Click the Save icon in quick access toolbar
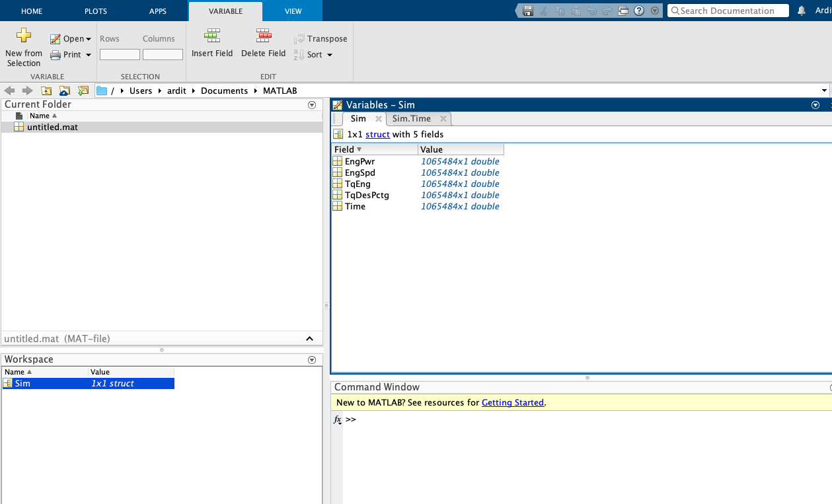The height and width of the screenshot is (504, 832). (x=528, y=11)
